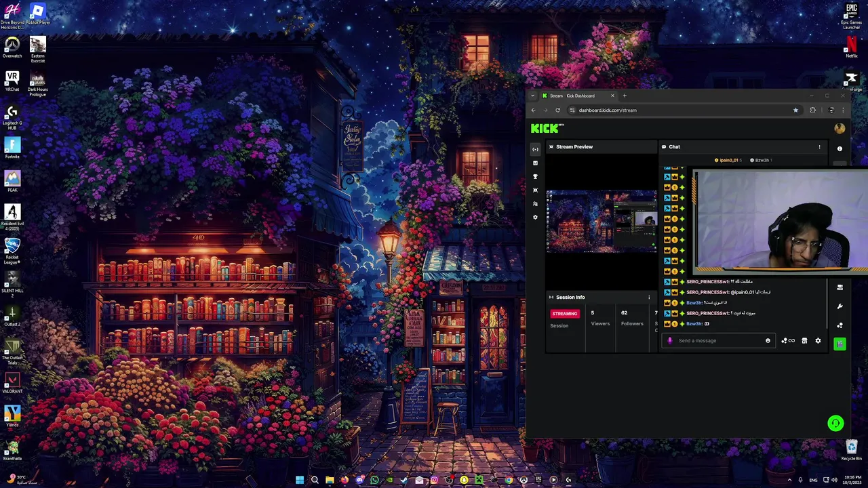The image size is (868, 488).
Task: Click the Bzw3h user chip above chat
Action: [760, 160]
